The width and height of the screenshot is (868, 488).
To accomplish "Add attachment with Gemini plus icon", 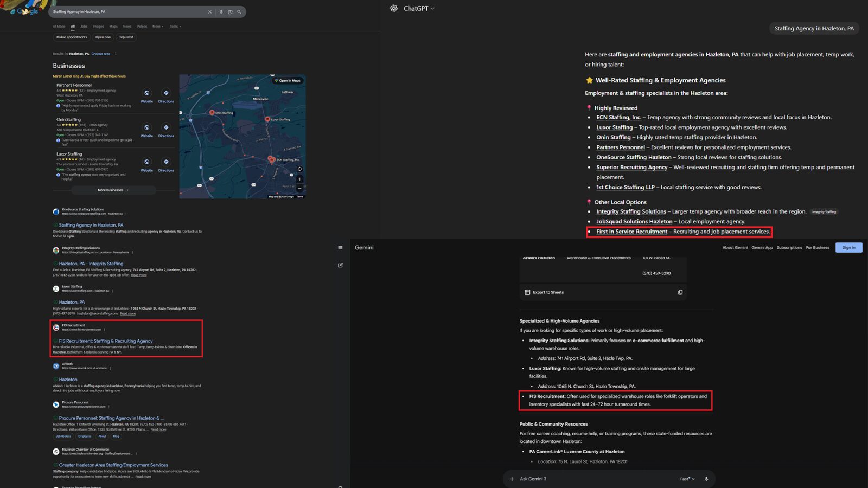I will click(x=512, y=479).
